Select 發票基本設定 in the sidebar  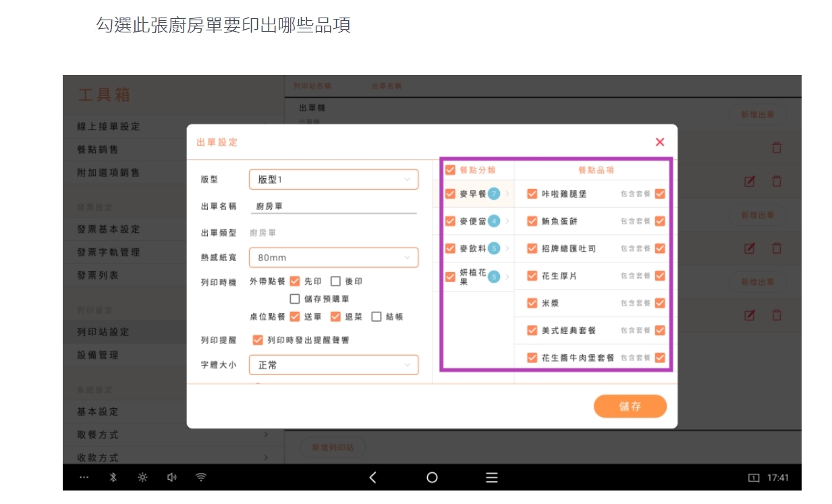pos(109,229)
